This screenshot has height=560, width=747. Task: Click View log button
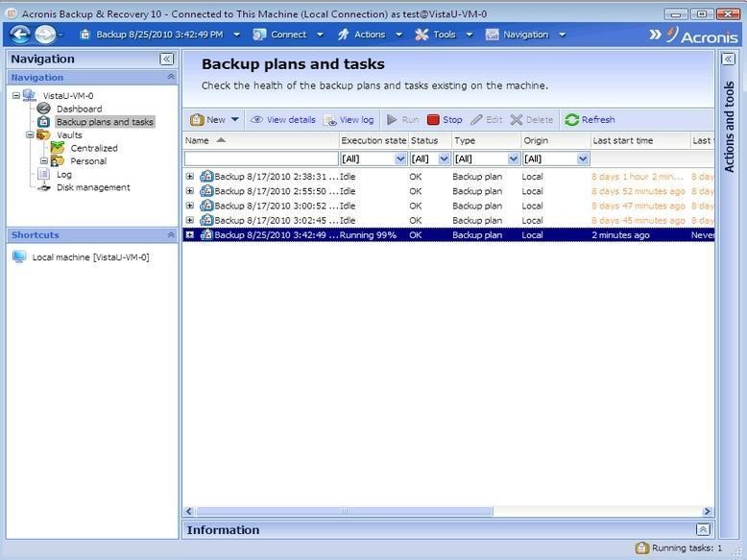point(349,120)
